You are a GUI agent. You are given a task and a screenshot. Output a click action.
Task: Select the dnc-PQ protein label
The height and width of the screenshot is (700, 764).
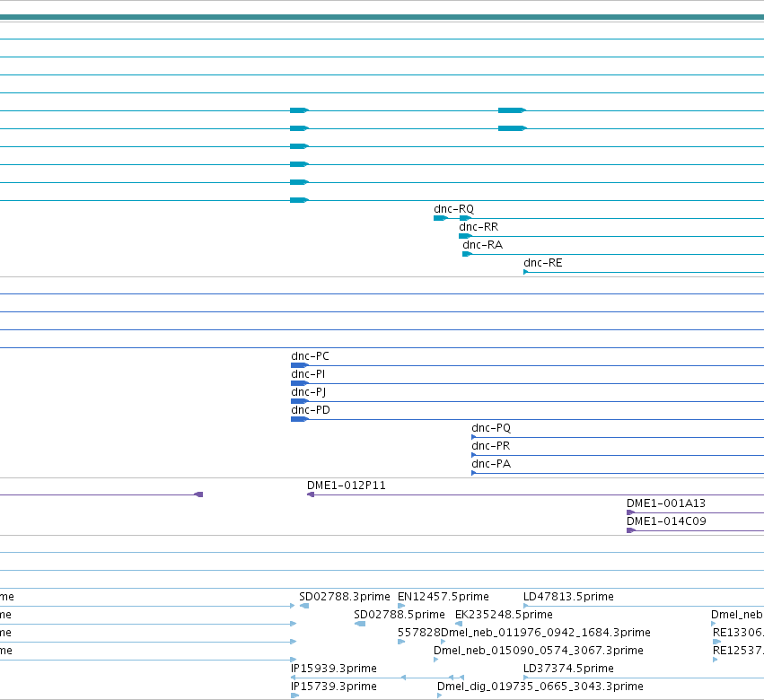pos(491,429)
